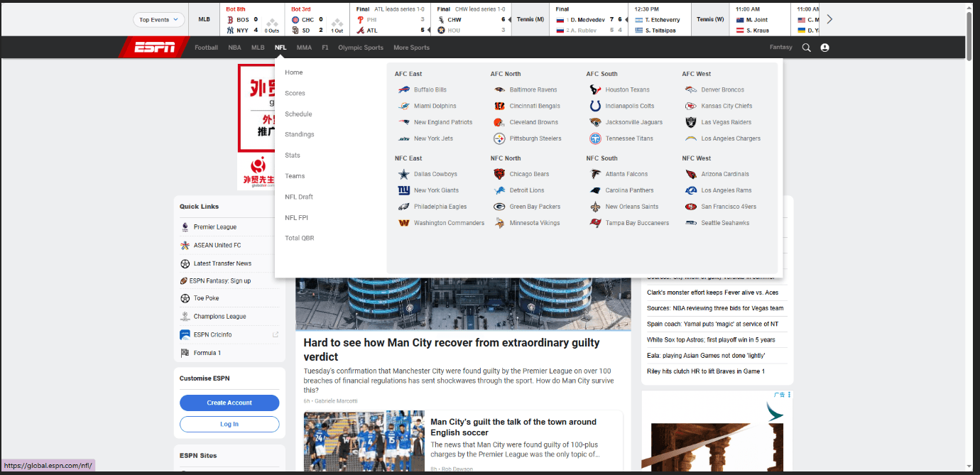This screenshot has height=475, width=980.
Task: Select the New York Giants logo
Action: click(x=403, y=190)
